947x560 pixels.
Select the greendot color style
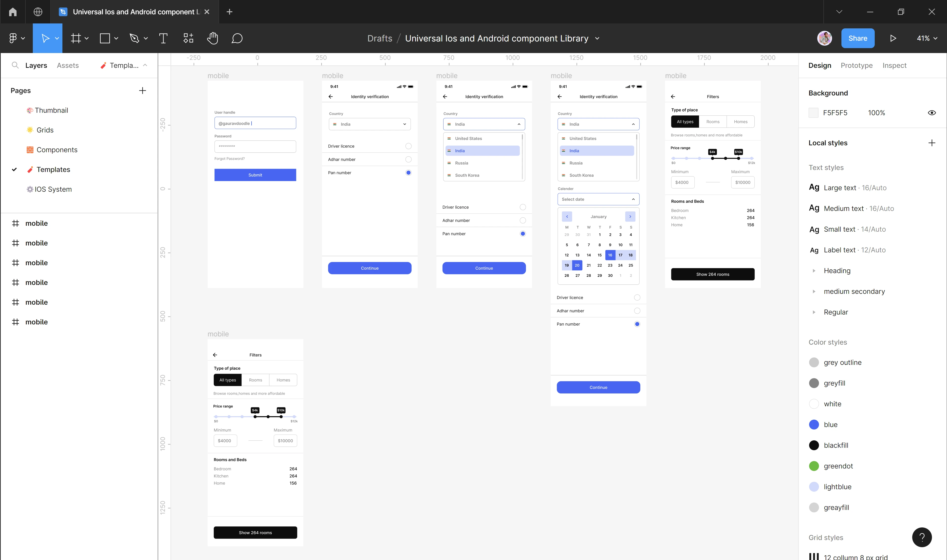click(x=831, y=466)
